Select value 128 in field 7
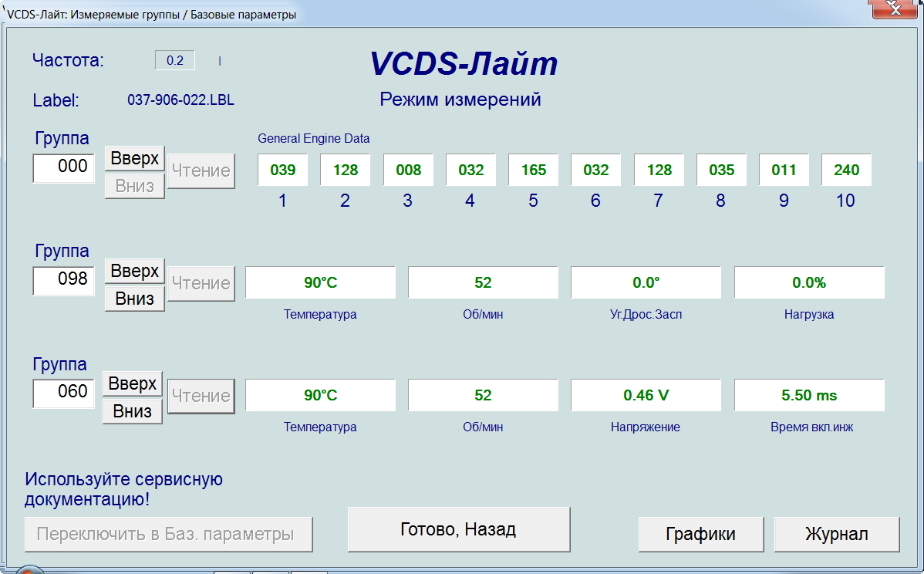Image resolution: width=924 pixels, height=574 pixels. (x=659, y=170)
